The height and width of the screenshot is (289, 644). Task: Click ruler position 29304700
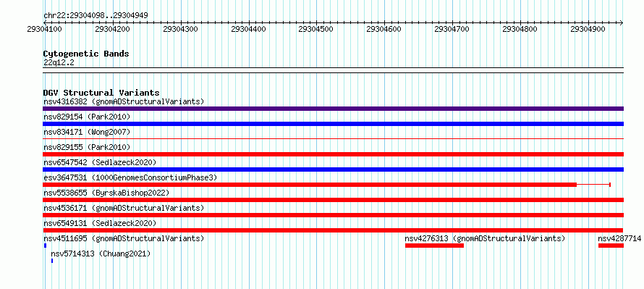coord(452,29)
